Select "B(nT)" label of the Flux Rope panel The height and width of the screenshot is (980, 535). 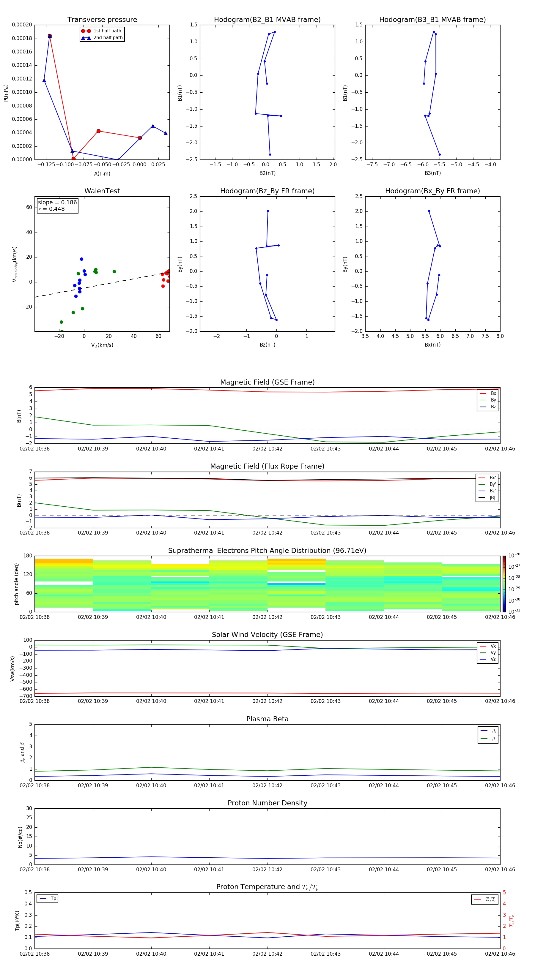click(x=19, y=500)
